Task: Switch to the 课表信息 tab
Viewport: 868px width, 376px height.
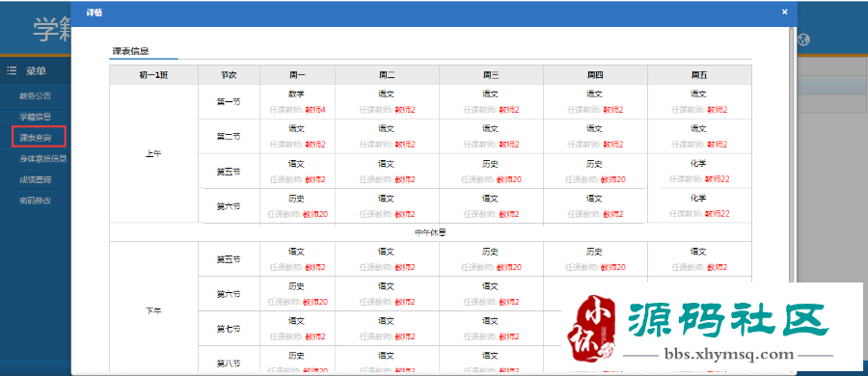Action: (x=130, y=51)
